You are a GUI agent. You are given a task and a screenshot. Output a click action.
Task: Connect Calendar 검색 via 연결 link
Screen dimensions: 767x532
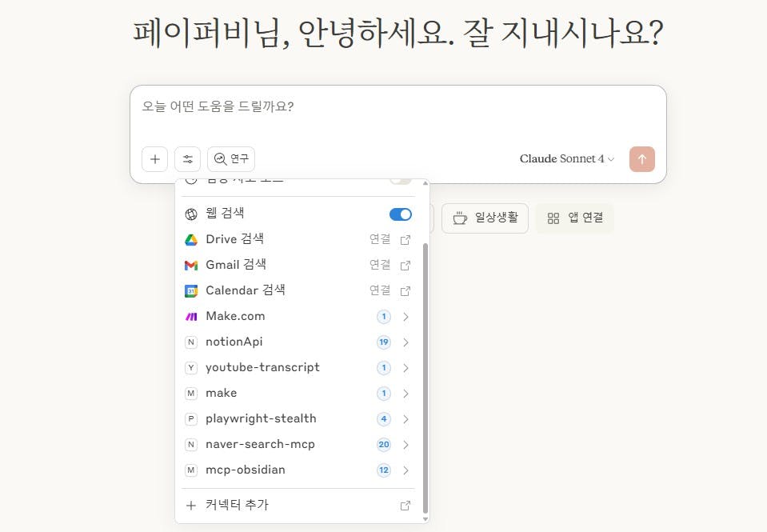[x=380, y=290]
